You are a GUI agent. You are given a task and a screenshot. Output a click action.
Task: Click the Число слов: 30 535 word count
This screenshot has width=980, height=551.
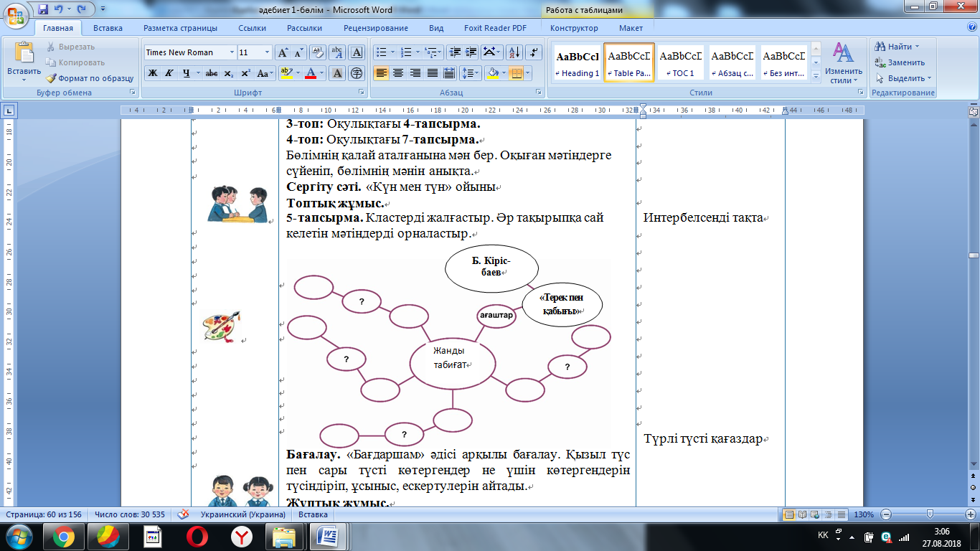pos(130,515)
